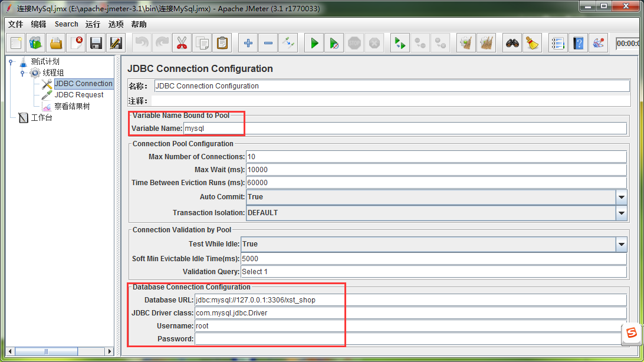This screenshot has width=644, height=362.
Task: Click the Password field
Action: [x=410, y=339]
